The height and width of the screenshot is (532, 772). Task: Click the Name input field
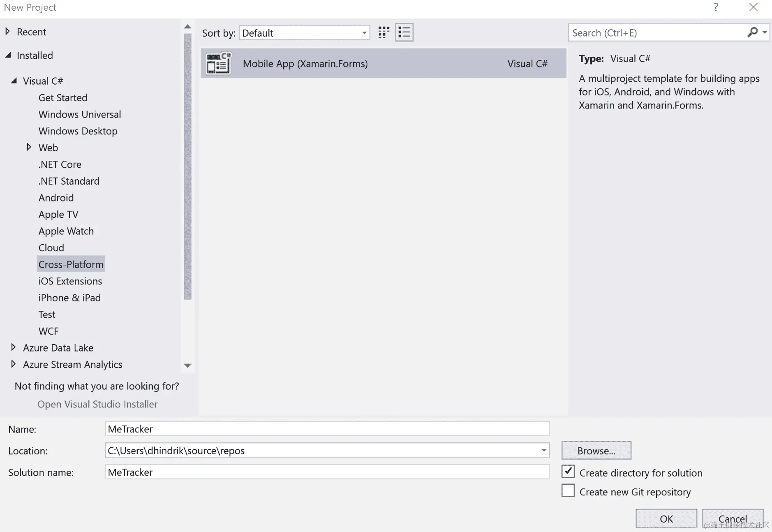click(x=327, y=429)
